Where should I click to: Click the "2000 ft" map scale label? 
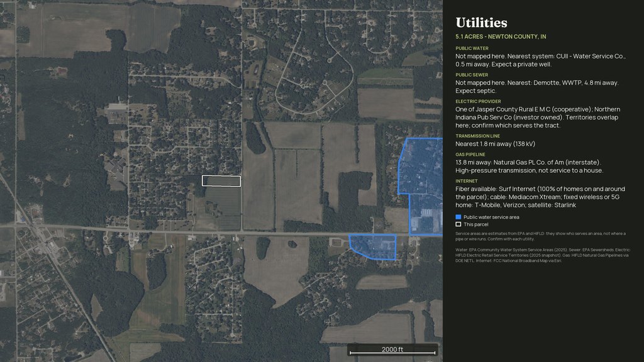click(392, 349)
